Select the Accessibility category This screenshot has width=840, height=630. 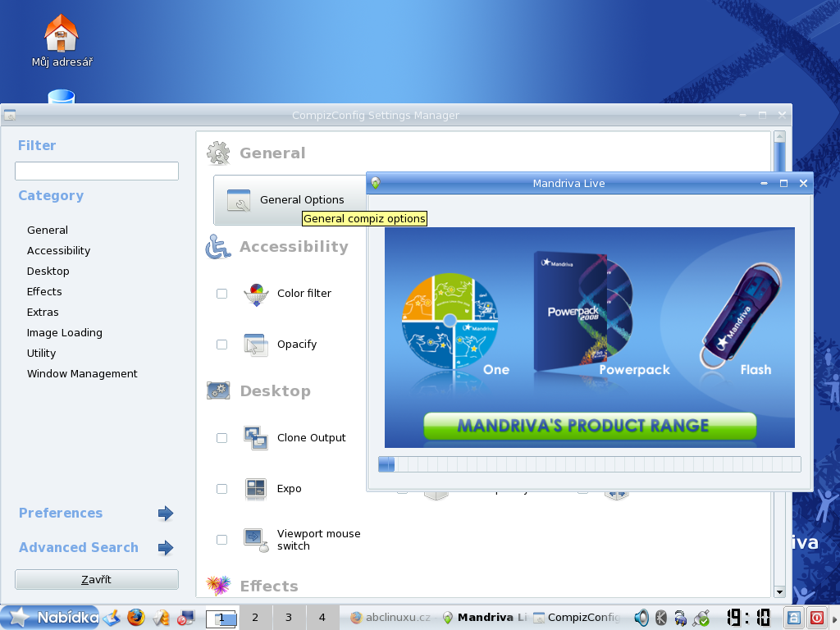59,251
